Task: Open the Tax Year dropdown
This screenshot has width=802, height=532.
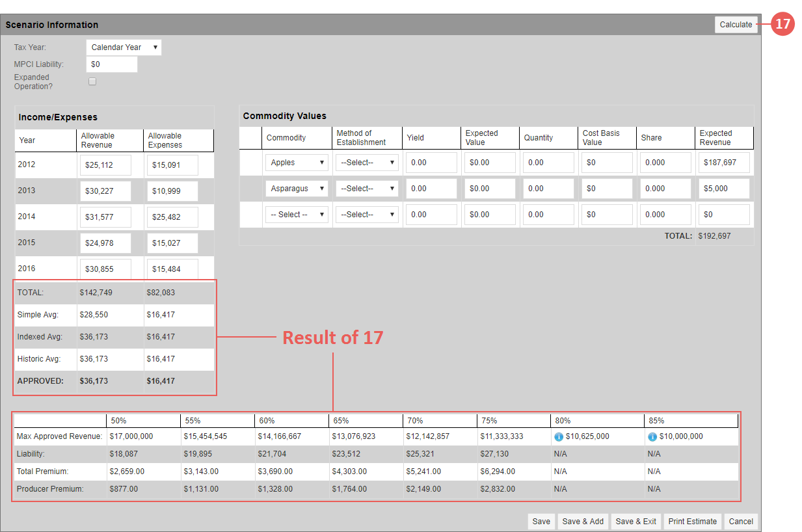Action: coord(124,47)
